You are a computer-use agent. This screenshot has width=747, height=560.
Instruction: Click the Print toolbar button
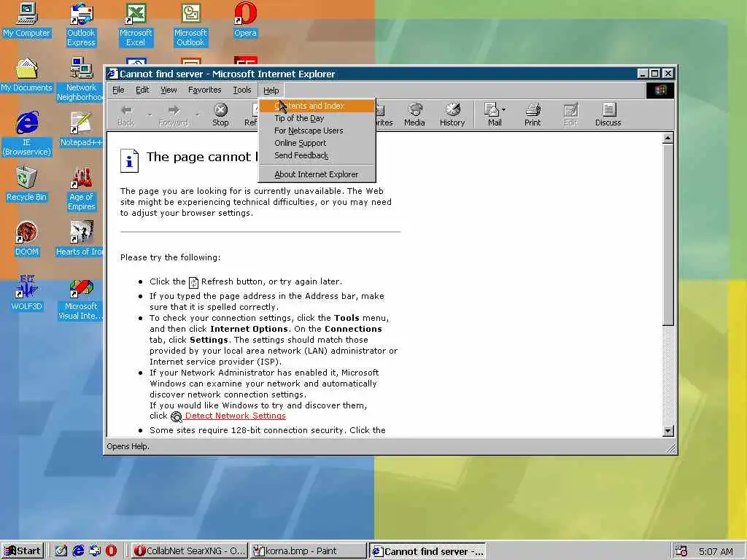coord(533,114)
